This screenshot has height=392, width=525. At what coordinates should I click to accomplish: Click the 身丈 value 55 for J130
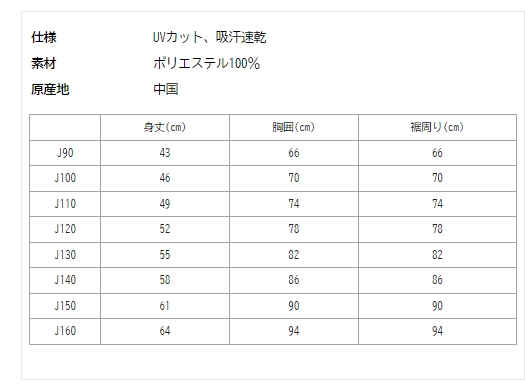[165, 255]
